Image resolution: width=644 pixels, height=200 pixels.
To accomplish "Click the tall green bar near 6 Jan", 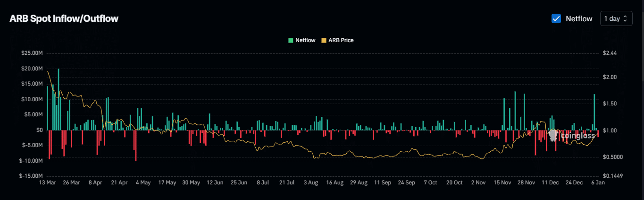I will tap(594, 112).
